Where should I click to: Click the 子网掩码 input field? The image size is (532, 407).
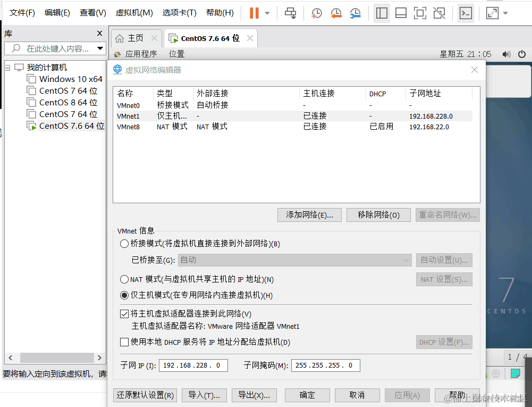(325, 366)
